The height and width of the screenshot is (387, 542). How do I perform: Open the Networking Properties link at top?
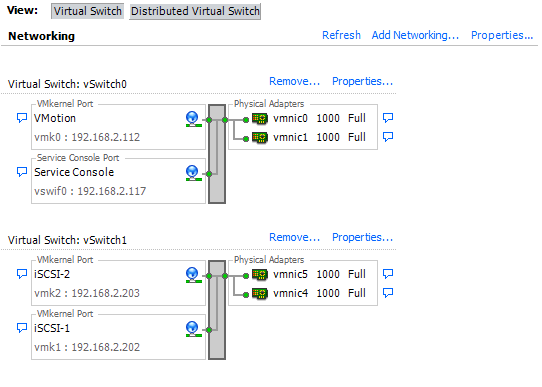click(x=502, y=35)
